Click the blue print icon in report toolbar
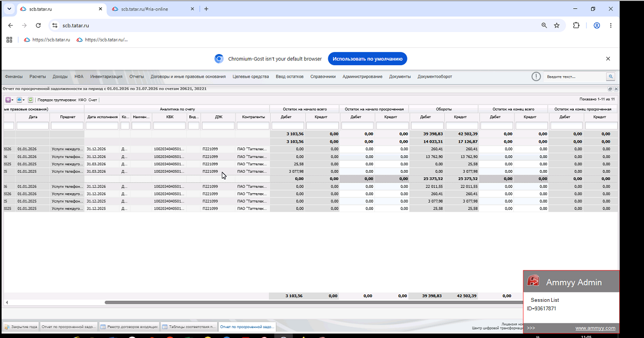 coord(19,99)
